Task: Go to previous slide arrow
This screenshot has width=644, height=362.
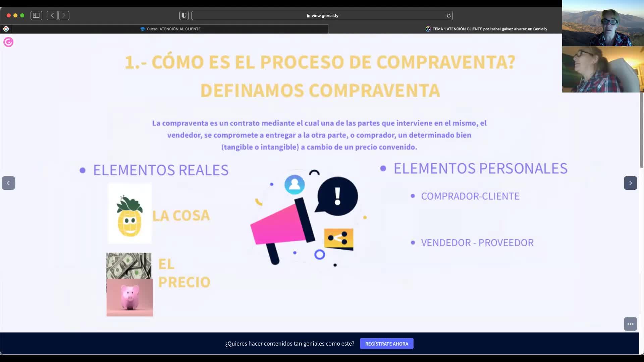Action: [8, 183]
